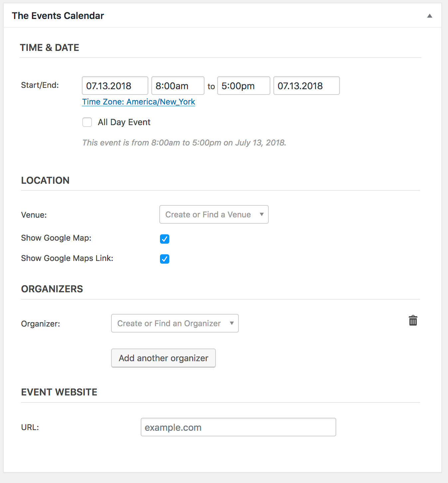Click The Events Calendar panel title
Screen dimensions: 448x483
58,16
